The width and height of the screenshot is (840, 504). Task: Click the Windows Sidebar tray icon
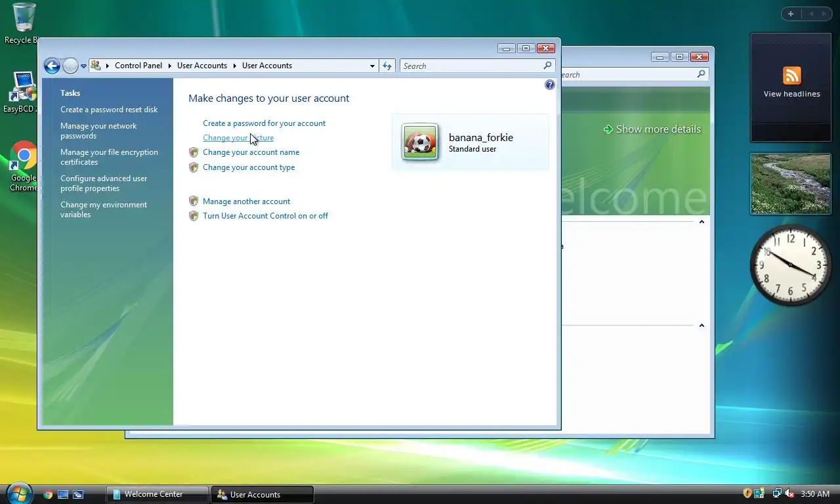[759, 493]
